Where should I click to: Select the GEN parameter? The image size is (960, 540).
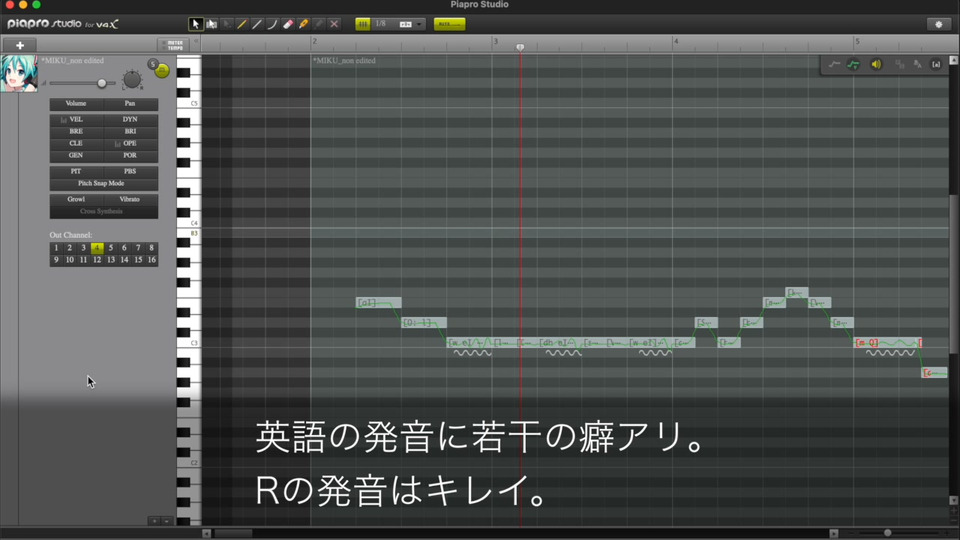pyautogui.click(x=76, y=156)
